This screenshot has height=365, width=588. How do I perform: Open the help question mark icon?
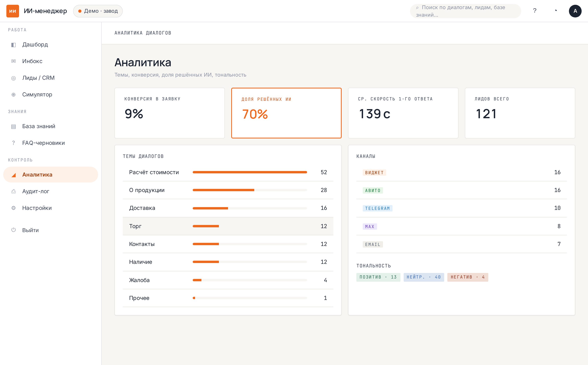535,11
